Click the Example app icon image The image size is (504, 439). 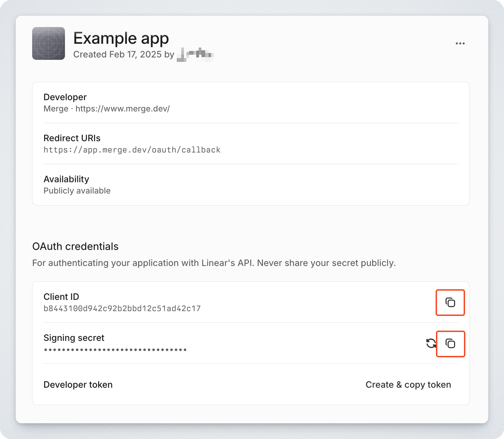(49, 43)
